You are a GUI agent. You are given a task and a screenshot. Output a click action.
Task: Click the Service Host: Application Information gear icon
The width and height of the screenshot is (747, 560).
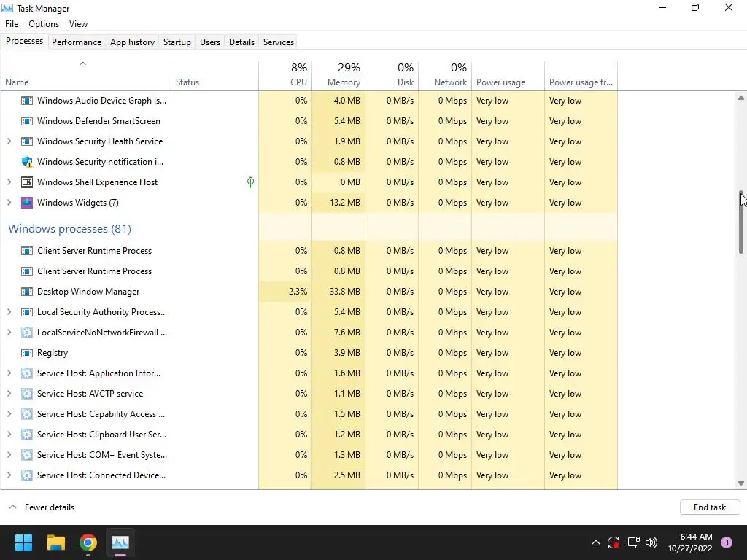coord(27,373)
